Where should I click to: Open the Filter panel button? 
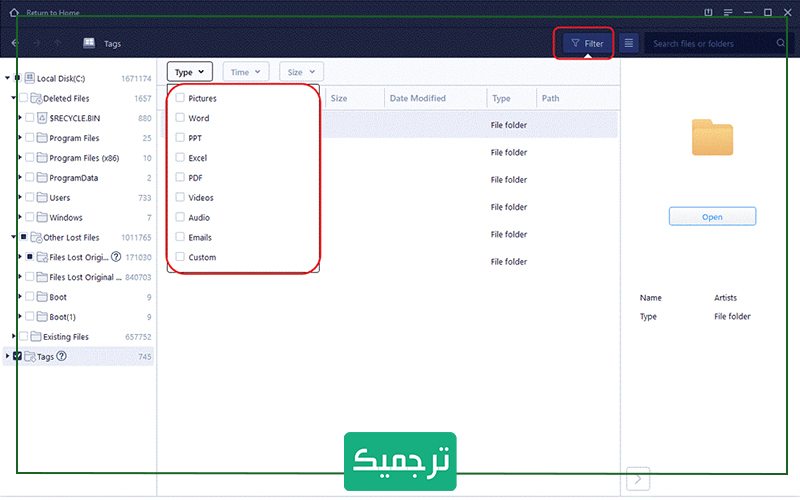[x=587, y=43]
